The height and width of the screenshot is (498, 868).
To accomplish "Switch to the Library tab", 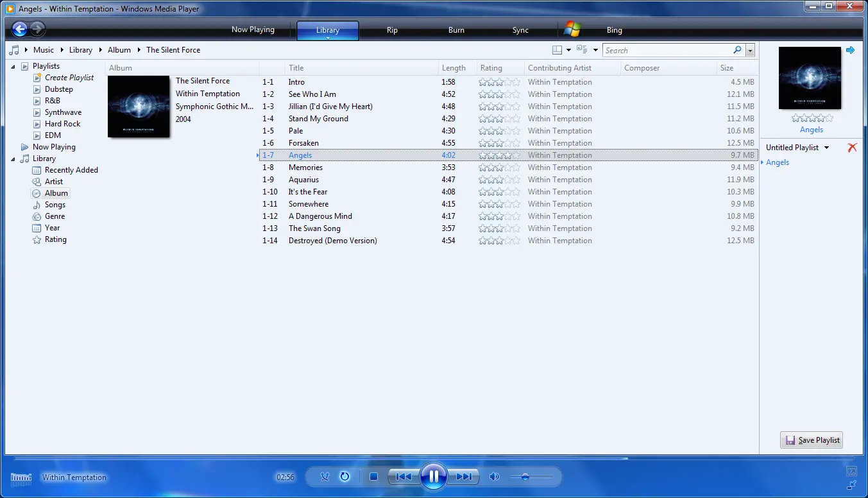I will pyautogui.click(x=328, y=30).
